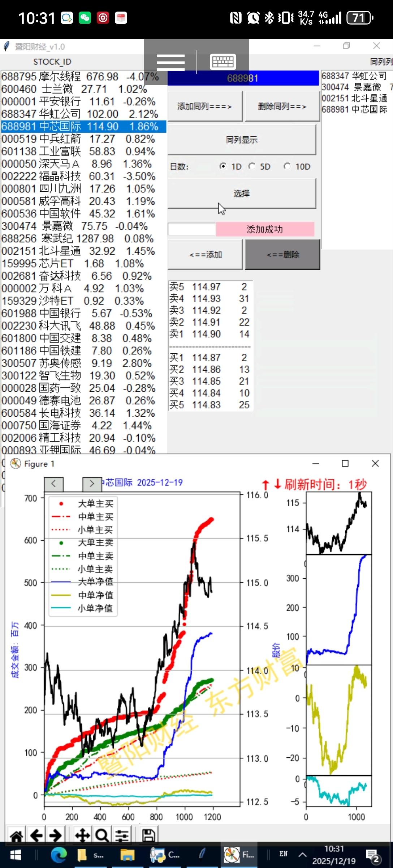Viewport: 393px width, 868px height.
Task: Select row 601988 中国银行
Action: click(83, 314)
